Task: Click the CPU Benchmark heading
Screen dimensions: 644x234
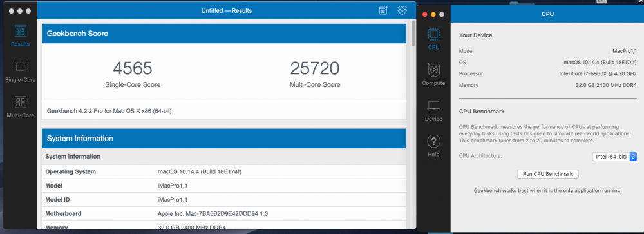Action: 482,112
